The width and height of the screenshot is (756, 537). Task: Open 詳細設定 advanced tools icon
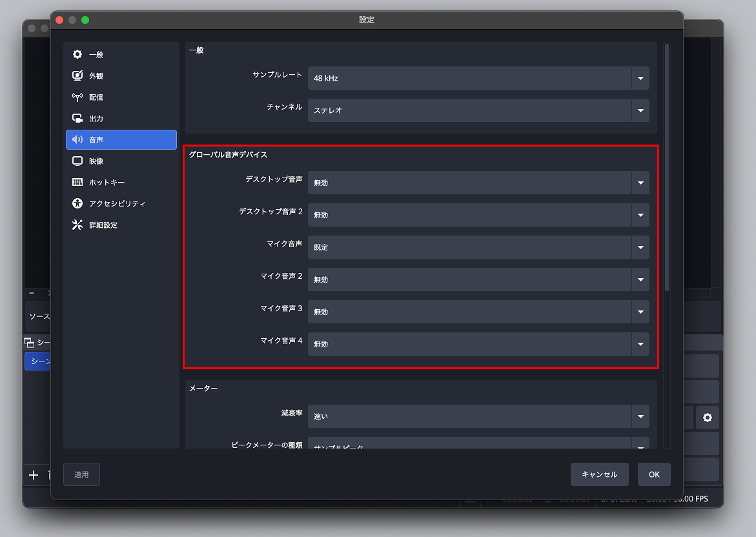pos(77,225)
